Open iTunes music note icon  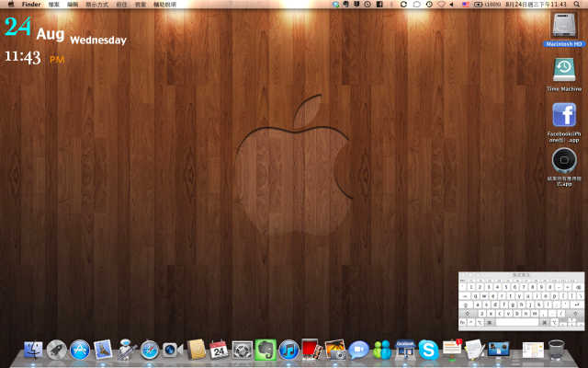(288, 350)
